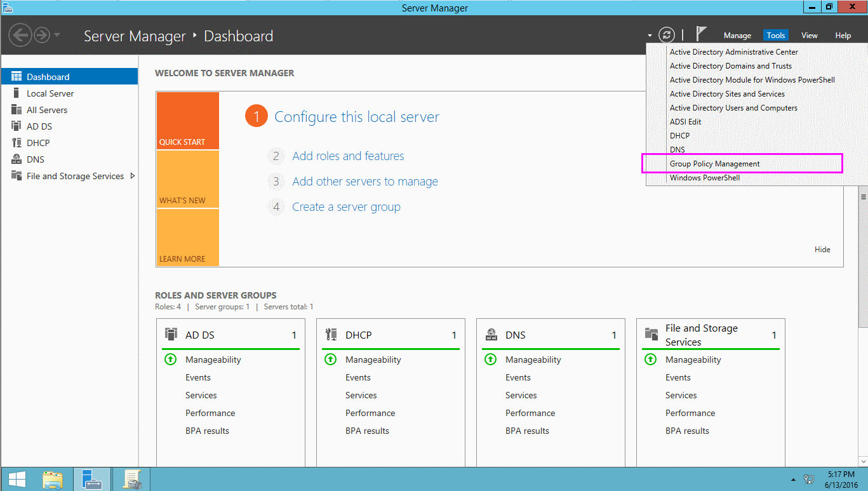This screenshot has width=868, height=491.
Task: Click DNS Manageability status icon
Action: pyautogui.click(x=490, y=360)
